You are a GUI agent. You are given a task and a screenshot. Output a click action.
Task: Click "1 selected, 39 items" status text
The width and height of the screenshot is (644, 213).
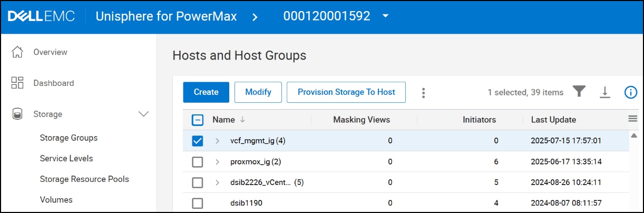click(x=525, y=92)
